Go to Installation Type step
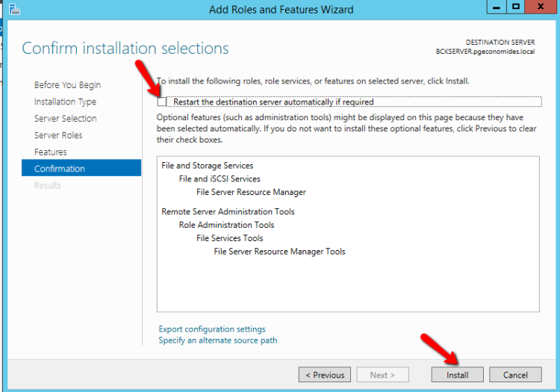The width and height of the screenshot is (560, 392). pyautogui.click(x=65, y=102)
